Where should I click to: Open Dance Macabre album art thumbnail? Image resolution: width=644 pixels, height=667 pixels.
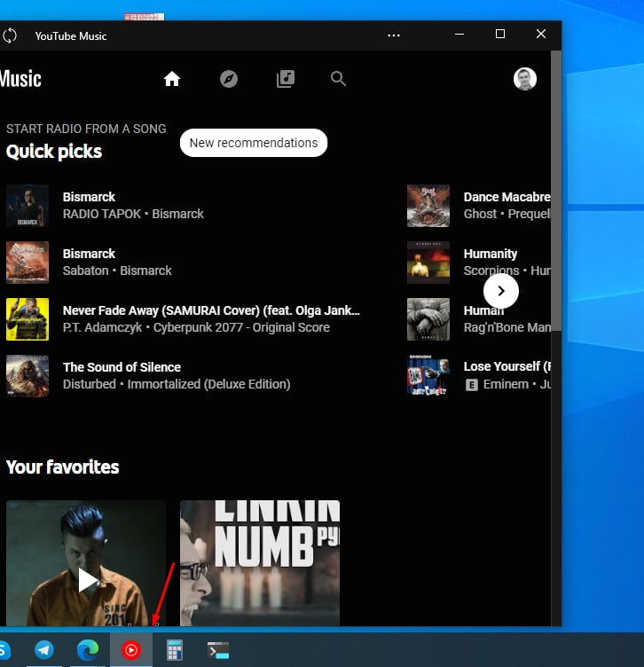(428, 206)
